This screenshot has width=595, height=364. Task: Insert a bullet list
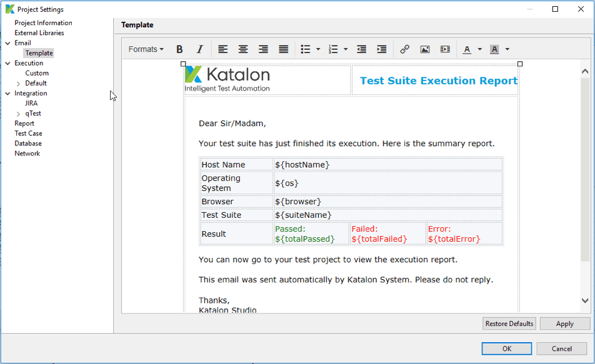306,49
